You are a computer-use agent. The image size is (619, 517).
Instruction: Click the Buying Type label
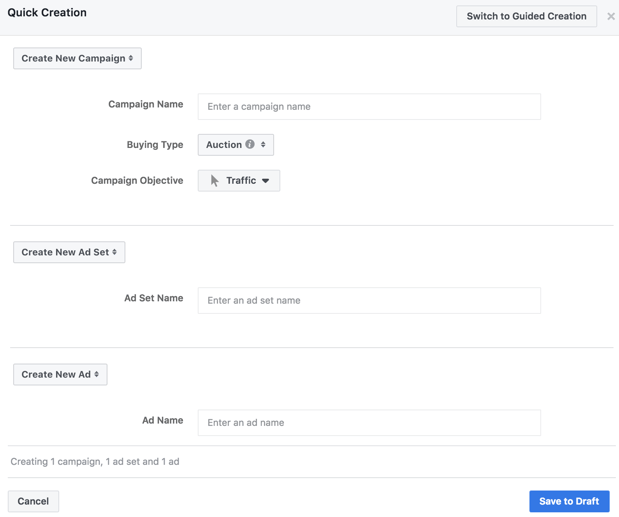155,145
